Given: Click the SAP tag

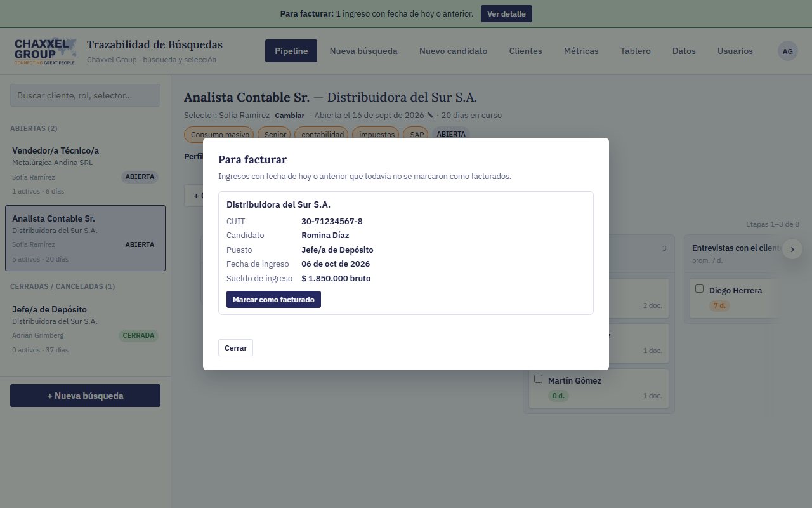Looking at the screenshot, I should [x=417, y=135].
